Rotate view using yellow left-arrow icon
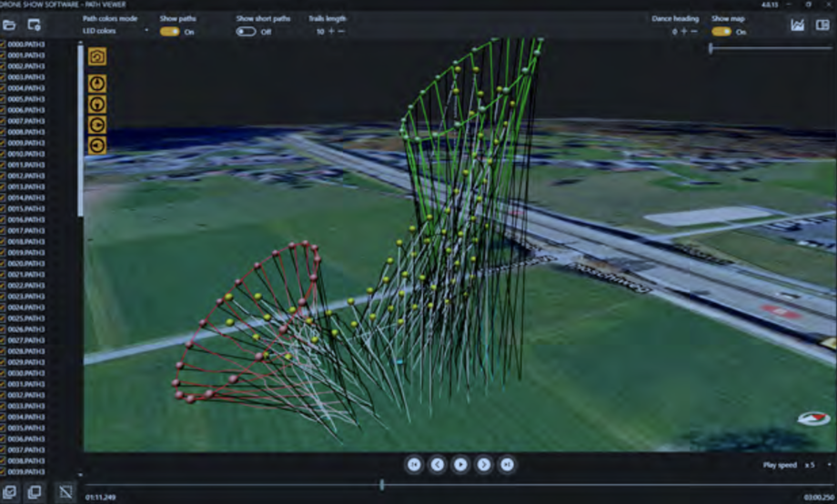The width and height of the screenshot is (837, 504). tap(97, 146)
